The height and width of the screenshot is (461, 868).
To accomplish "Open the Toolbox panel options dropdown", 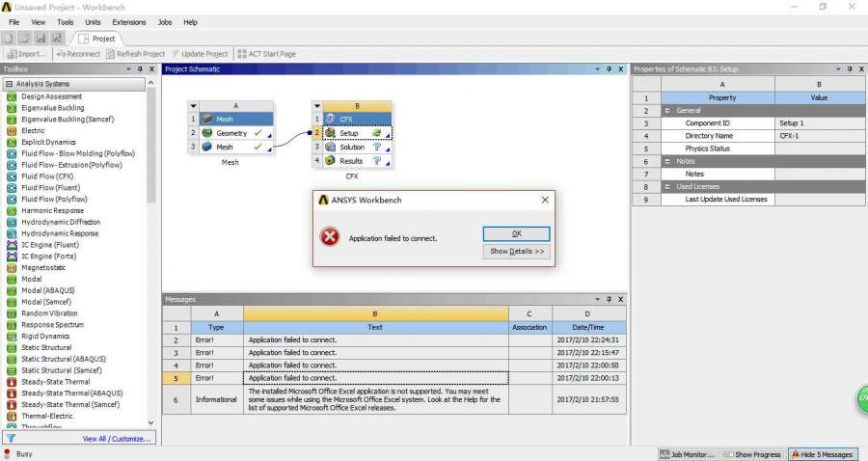I will pyautogui.click(x=128, y=69).
